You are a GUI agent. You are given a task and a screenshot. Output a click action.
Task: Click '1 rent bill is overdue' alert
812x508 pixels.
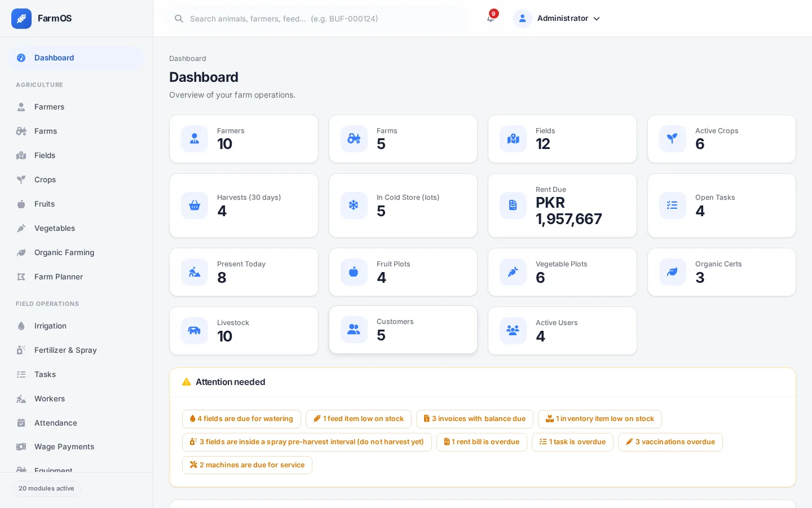[482, 442]
